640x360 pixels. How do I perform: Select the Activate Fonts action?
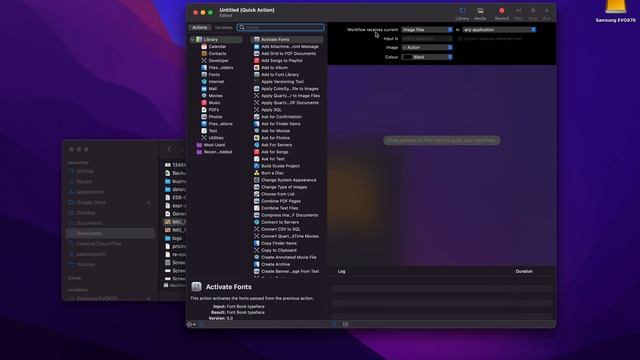[x=287, y=40]
